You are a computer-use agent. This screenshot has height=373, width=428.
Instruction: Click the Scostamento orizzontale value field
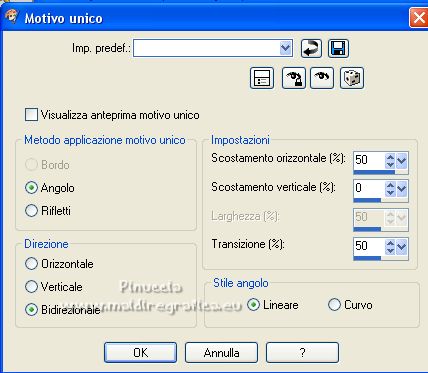[x=370, y=160]
